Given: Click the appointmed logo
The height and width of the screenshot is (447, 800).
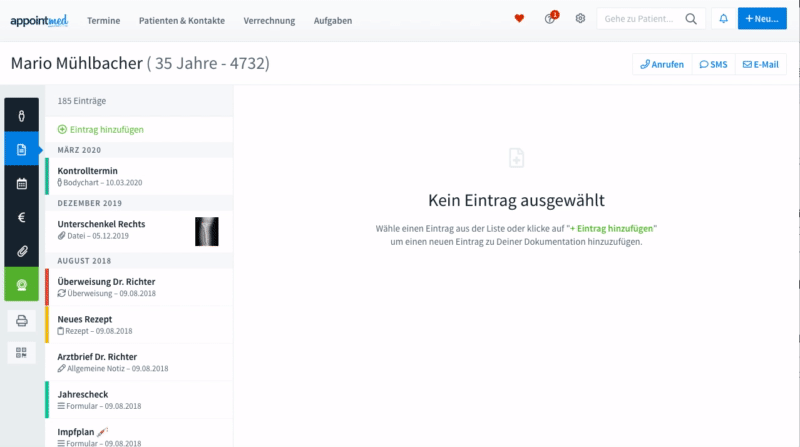Looking at the screenshot, I should 39,20.
